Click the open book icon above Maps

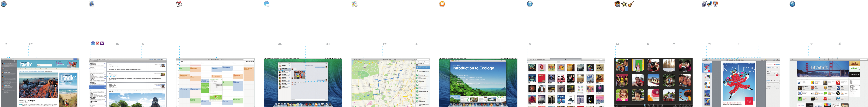point(416,44)
